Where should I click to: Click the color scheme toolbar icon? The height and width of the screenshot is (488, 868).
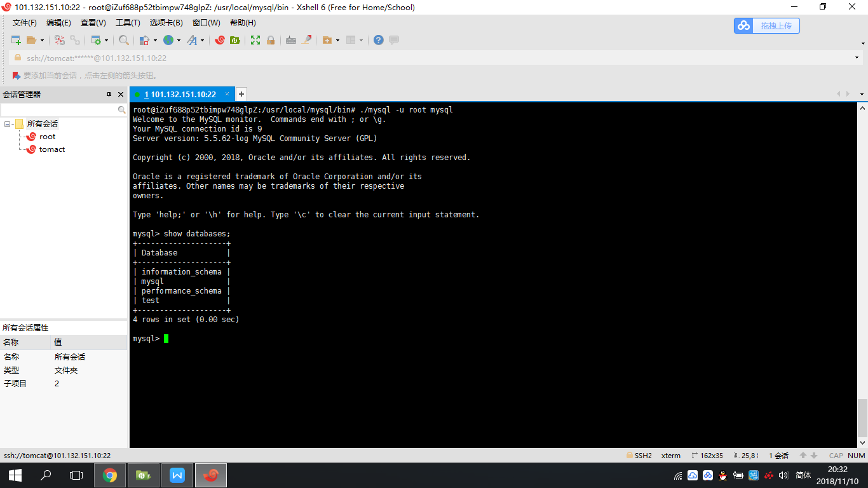point(144,40)
